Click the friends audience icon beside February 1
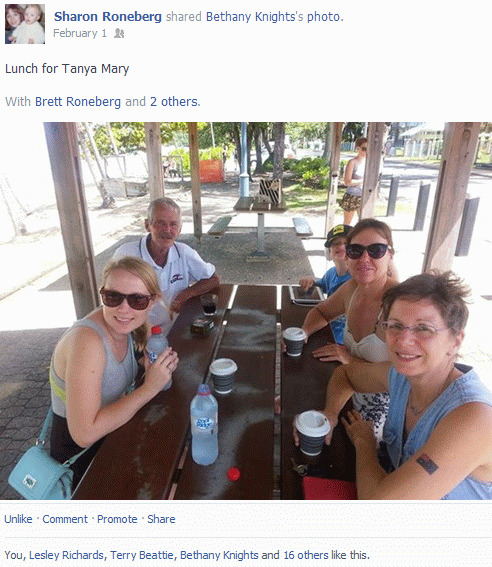 [x=119, y=34]
